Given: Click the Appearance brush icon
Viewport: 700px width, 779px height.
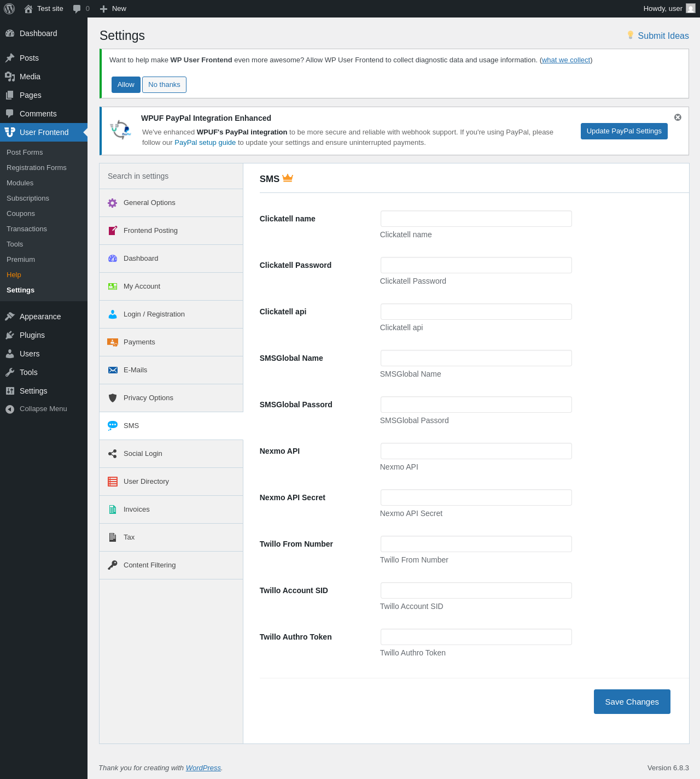Looking at the screenshot, I should 10,317.
